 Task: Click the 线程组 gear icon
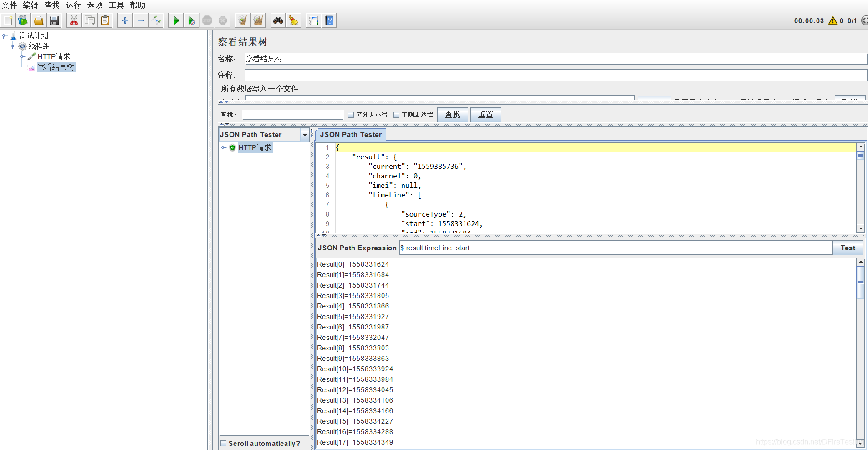click(x=22, y=46)
